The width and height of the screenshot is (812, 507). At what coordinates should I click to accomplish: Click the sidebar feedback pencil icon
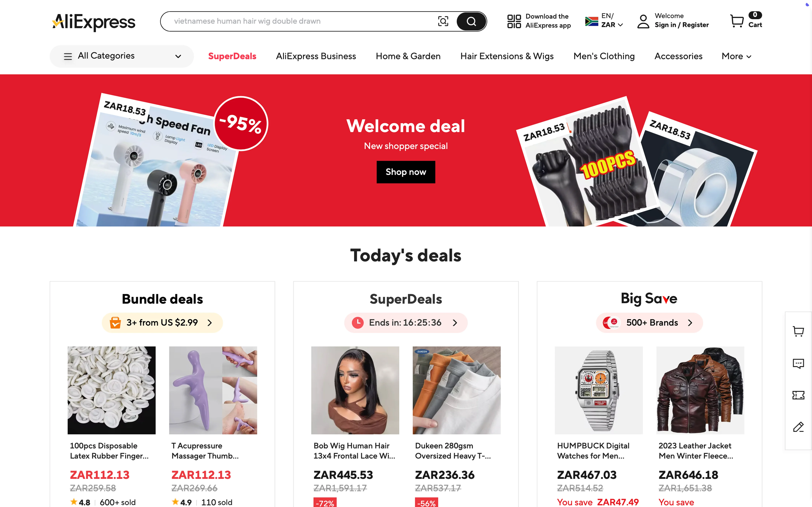click(x=798, y=427)
